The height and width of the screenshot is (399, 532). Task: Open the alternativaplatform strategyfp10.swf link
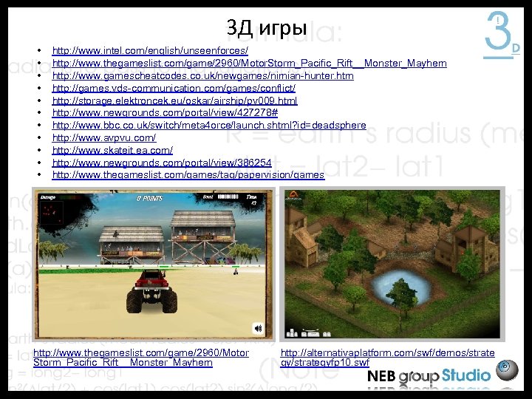pyautogui.click(x=387, y=358)
